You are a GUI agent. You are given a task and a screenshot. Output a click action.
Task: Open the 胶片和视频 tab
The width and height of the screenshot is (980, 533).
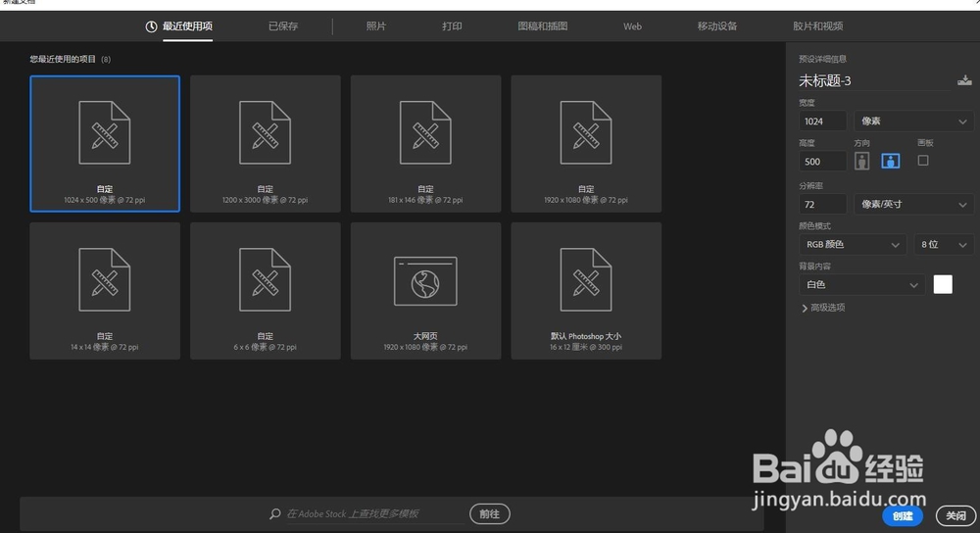click(817, 26)
